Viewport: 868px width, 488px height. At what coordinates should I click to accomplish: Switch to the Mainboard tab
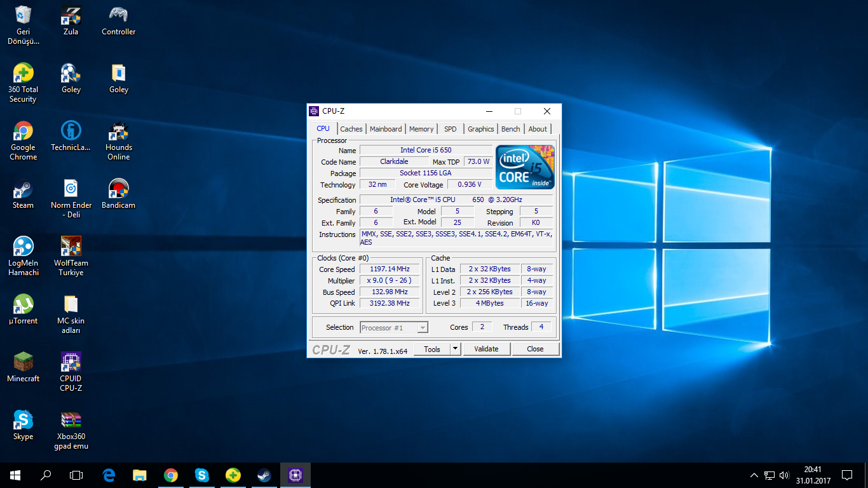(386, 128)
